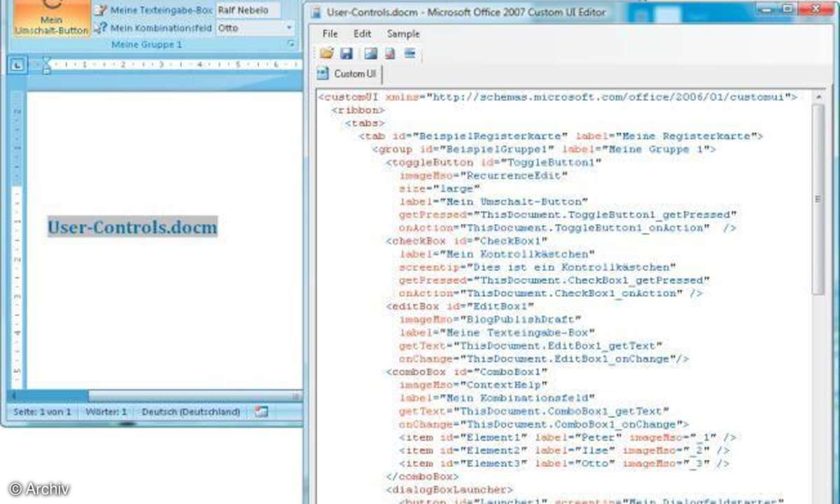Image resolution: width=840 pixels, height=504 pixels.
Task: Click the <dialogBoxLauncher> tag line
Action: [x=449, y=489]
